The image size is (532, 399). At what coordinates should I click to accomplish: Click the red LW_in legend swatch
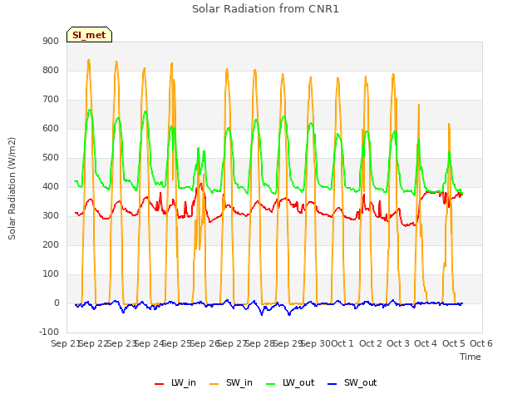(x=159, y=384)
